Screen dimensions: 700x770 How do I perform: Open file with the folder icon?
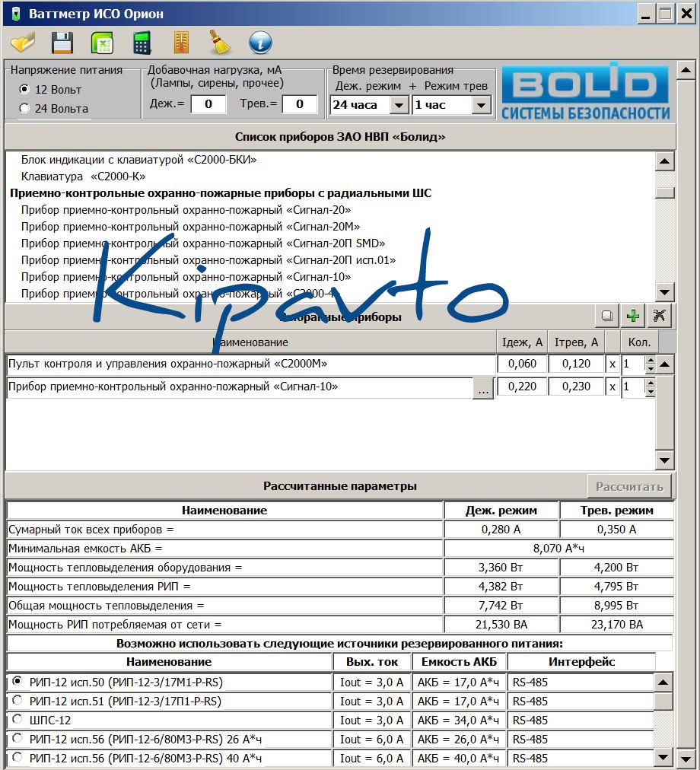(23, 43)
